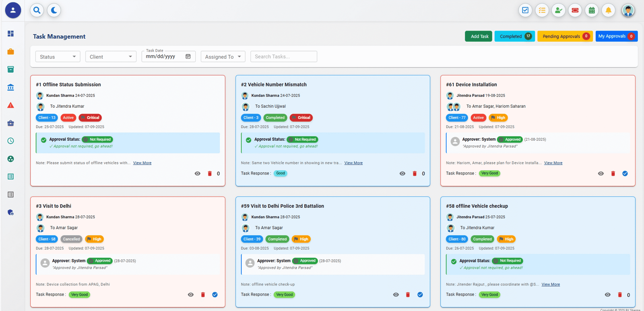Screen dimensions: 644x311
Task: Click the user avatar at sidebar top
Action: [13, 10]
